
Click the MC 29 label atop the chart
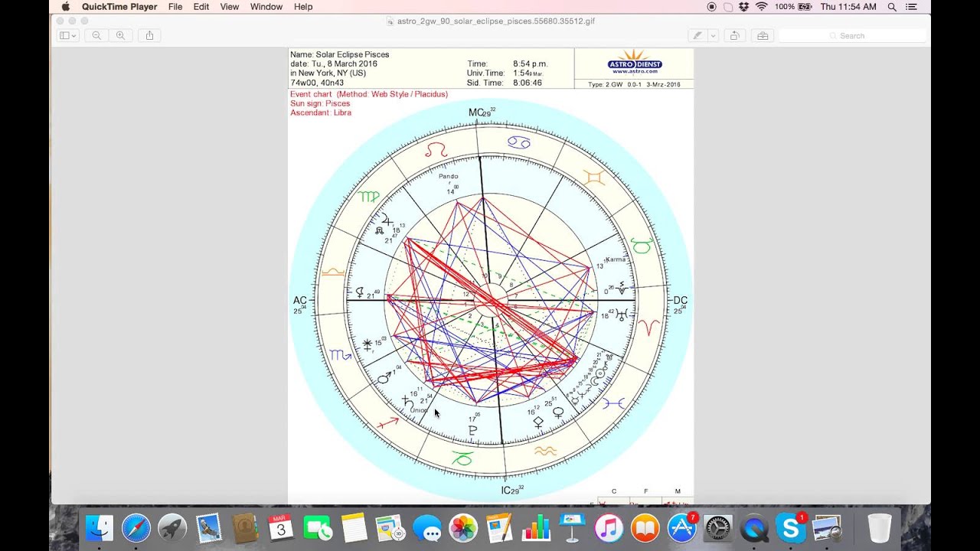[482, 112]
